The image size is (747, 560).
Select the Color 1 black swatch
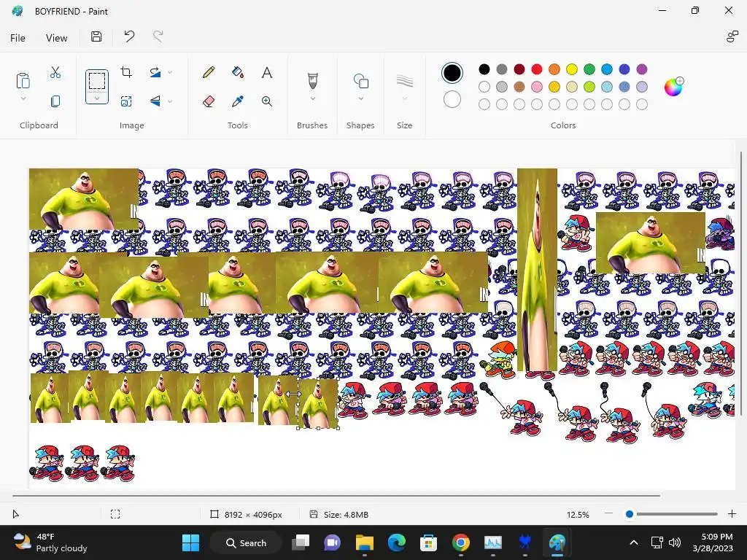pyautogui.click(x=452, y=73)
